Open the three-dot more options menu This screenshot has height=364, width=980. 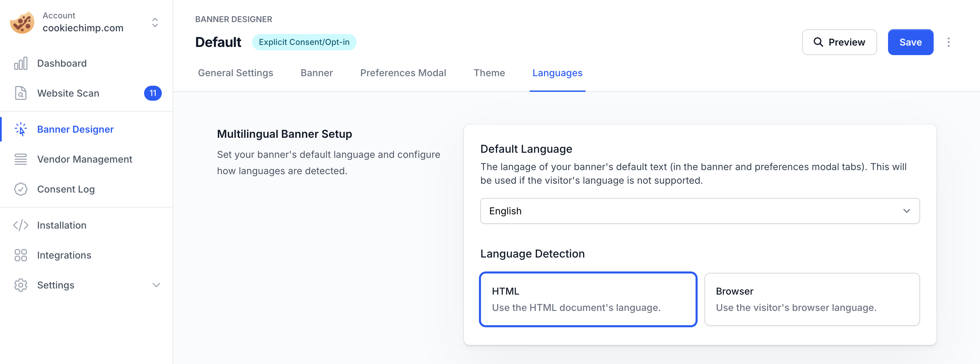click(948, 42)
